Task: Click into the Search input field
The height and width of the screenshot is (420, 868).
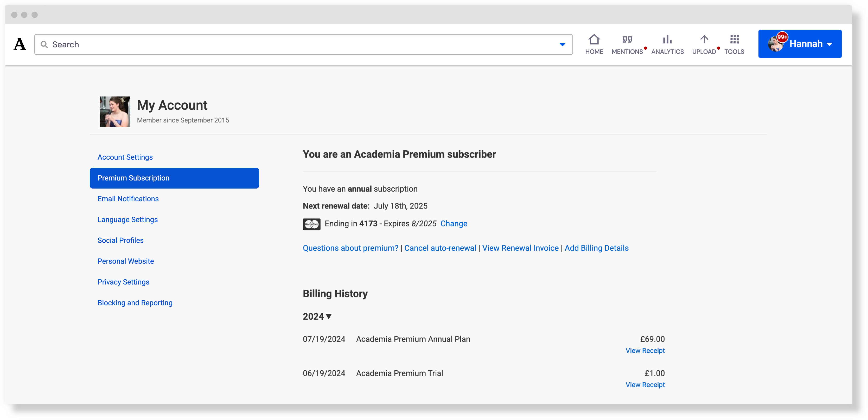Action: coord(303,44)
